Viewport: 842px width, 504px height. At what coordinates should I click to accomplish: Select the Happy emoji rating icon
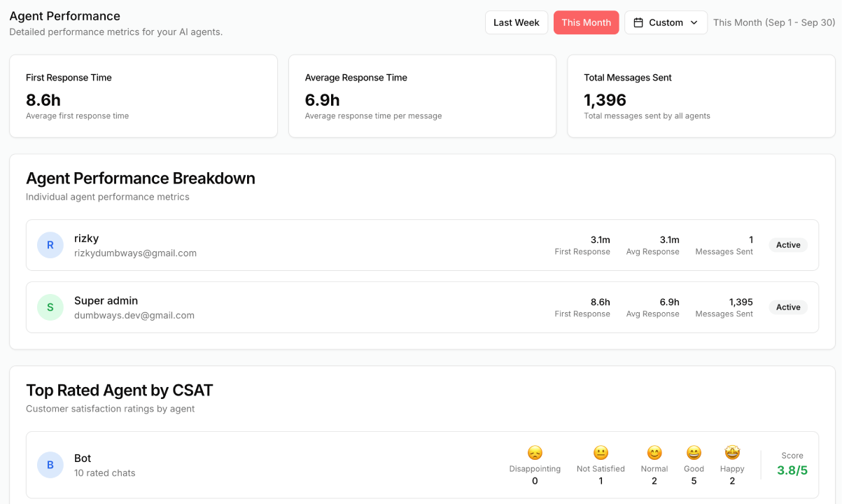pos(732,454)
